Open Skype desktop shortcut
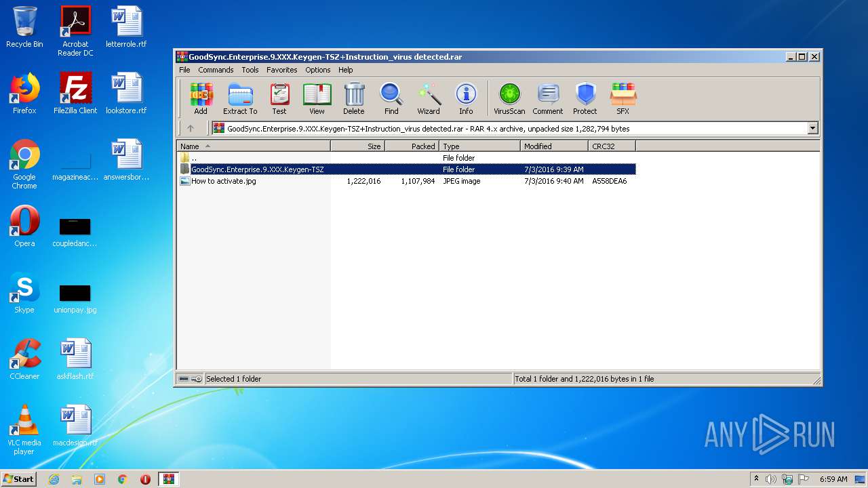Image resolution: width=868 pixels, height=488 pixels. (24, 293)
